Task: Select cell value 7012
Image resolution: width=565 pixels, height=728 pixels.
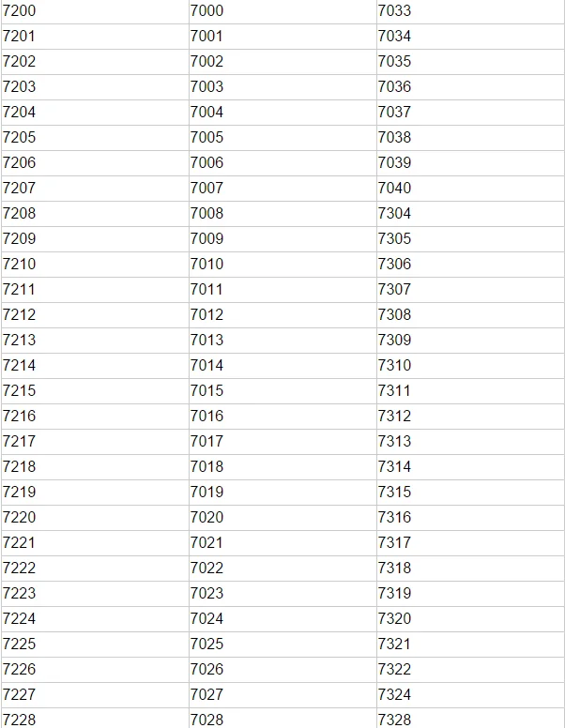Action: point(207,315)
